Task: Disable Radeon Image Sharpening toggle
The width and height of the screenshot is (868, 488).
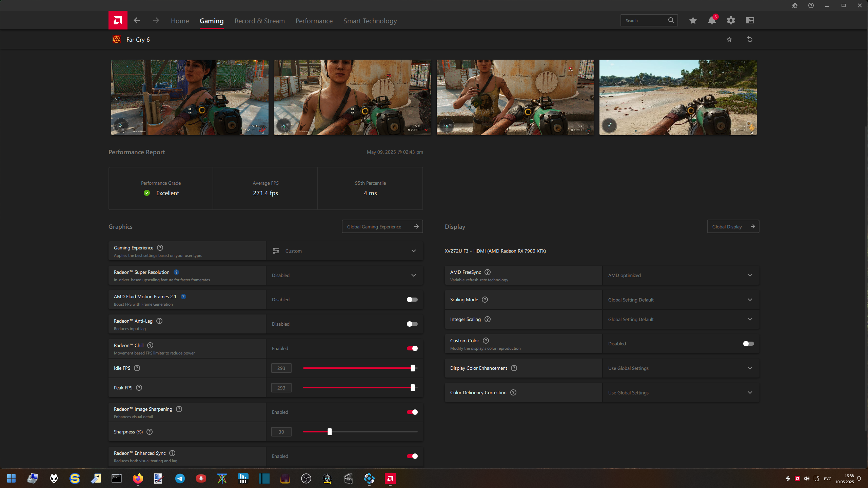Action: click(x=412, y=412)
